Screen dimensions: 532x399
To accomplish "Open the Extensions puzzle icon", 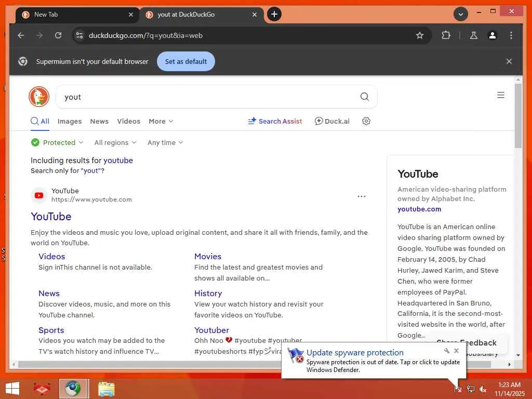I will tap(446, 35).
